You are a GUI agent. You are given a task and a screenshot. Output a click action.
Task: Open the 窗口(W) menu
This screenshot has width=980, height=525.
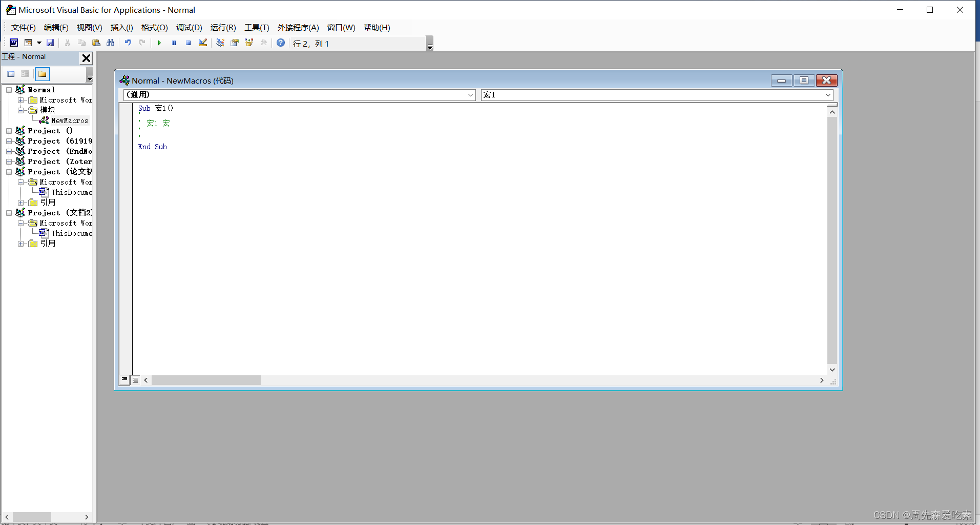click(x=341, y=28)
